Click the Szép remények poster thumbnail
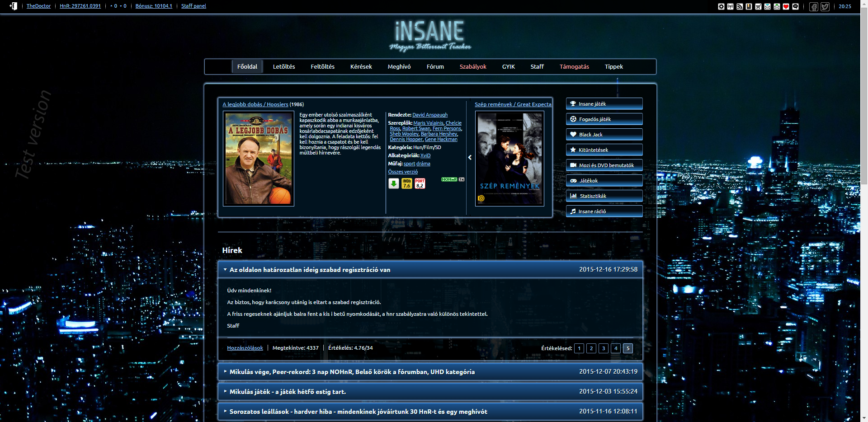This screenshot has height=422, width=868. tap(509, 159)
